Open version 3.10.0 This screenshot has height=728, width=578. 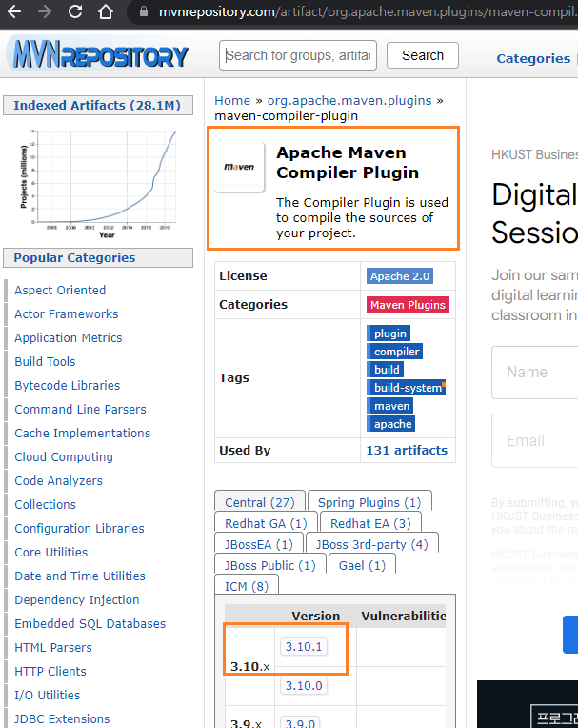tap(304, 685)
